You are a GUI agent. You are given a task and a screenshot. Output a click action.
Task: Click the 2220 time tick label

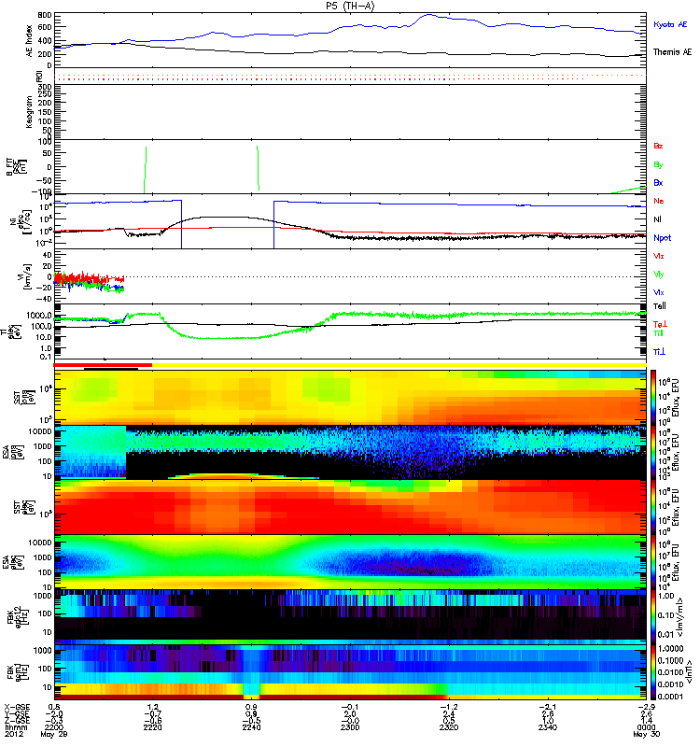tap(153, 727)
